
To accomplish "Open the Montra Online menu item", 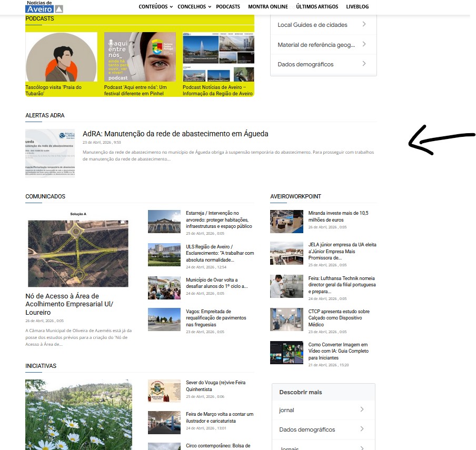I will point(268,7).
